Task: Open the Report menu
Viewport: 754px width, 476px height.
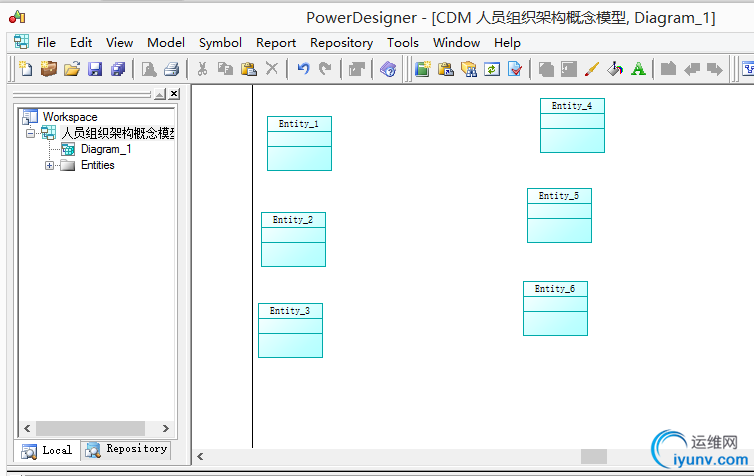Action: point(276,43)
